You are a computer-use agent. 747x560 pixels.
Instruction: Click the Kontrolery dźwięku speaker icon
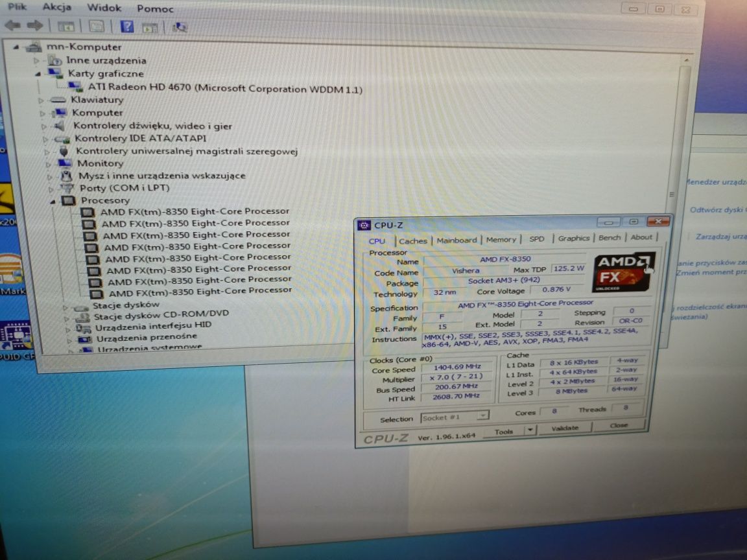pyautogui.click(x=59, y=126)
